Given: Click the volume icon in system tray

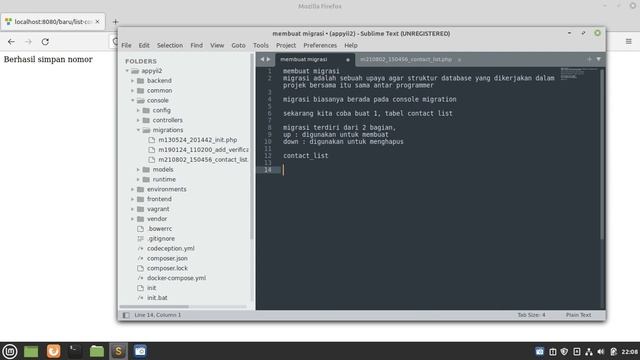Looking at the screenshot, I should pos(601,351).
